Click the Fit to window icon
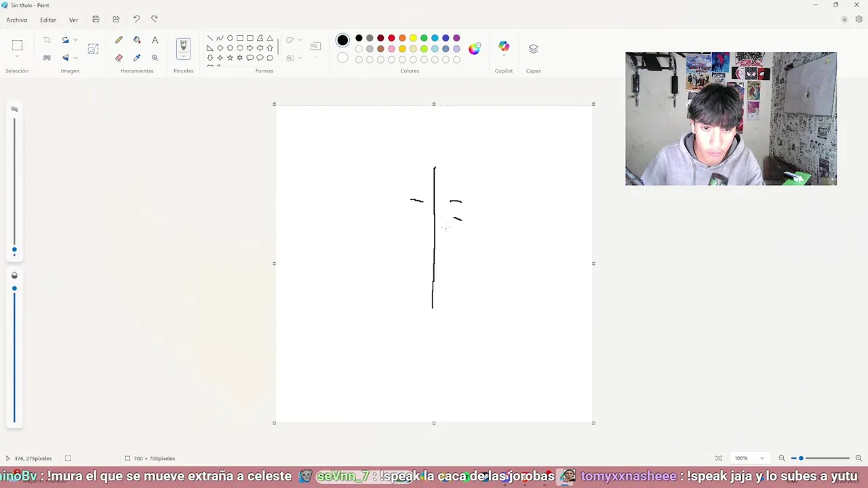This screenshot has width=868, height=488. point(719,458)
